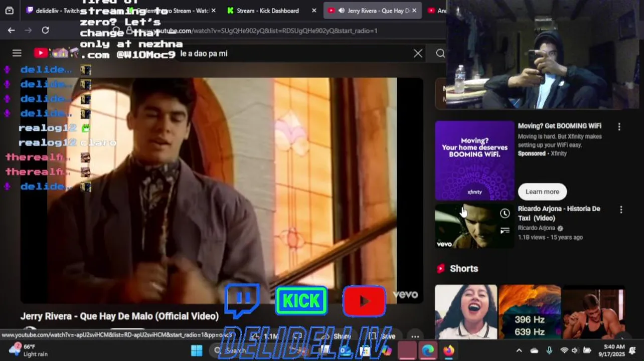Open the Xfinity ad three-dot menu
The height and width of the screenshot is (361, 644).
click(619, 127)
